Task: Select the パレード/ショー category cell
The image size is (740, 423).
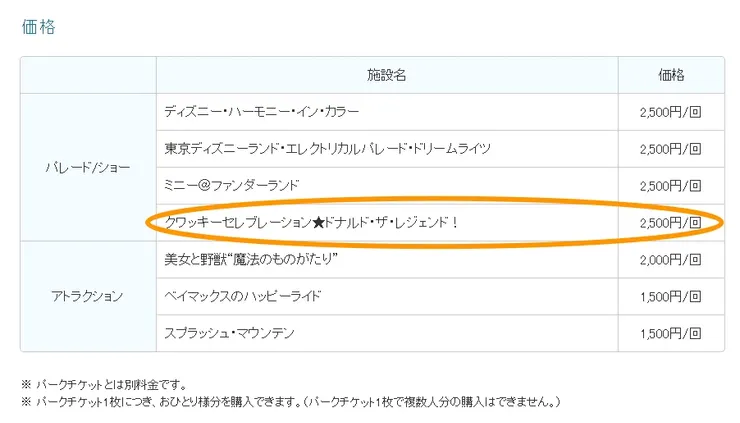Action: [x=88, y=167]
